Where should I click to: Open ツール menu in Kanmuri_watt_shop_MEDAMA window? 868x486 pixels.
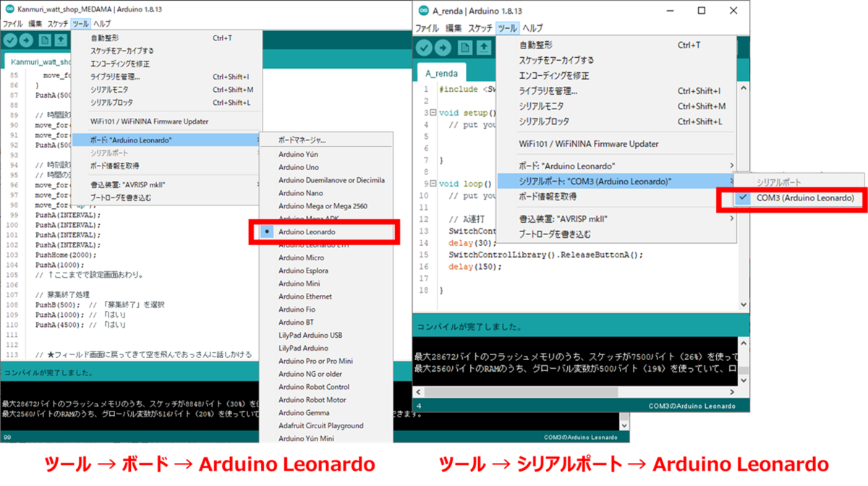tap(80, 24)
